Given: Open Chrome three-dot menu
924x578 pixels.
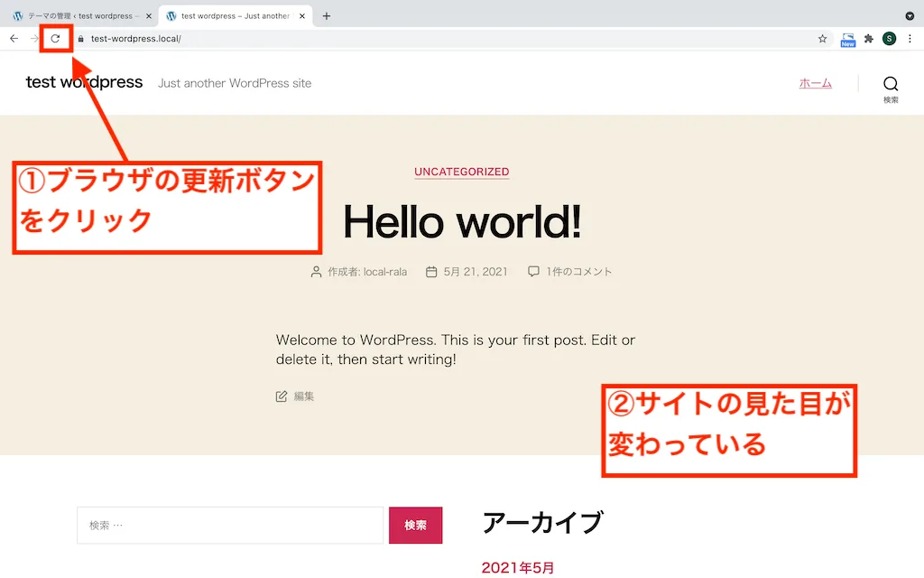Looking at the screenshot, I should pos(910,38).
